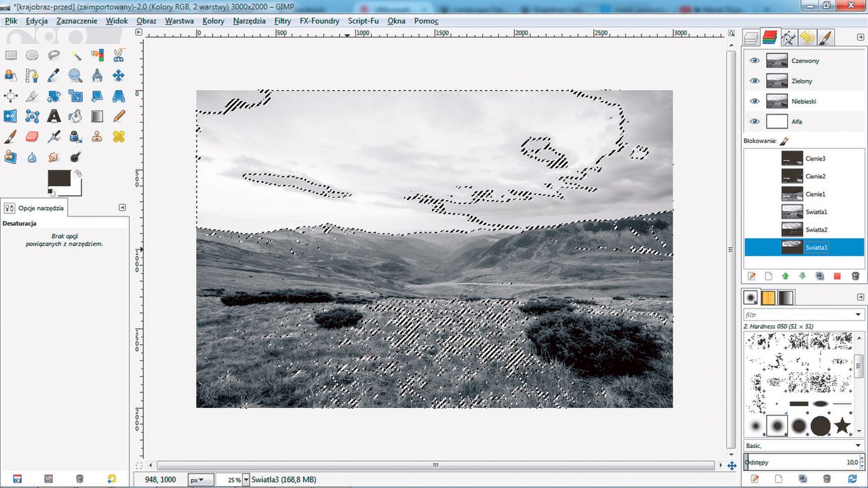
Task: Raise channel with green up arrow
Action: pyautogui.click(x=785, y=276)
